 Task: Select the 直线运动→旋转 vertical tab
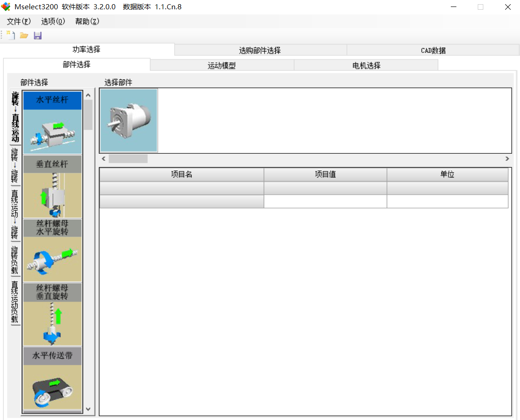[14, 214]
